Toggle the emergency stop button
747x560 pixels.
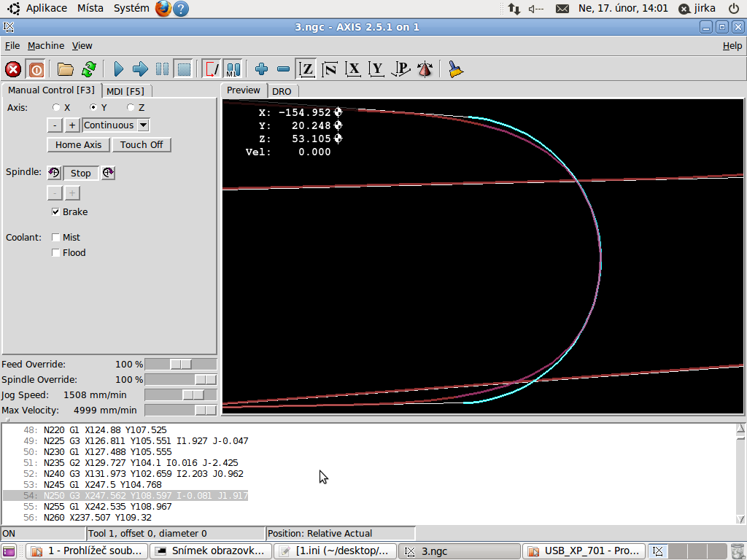(13, 69)
